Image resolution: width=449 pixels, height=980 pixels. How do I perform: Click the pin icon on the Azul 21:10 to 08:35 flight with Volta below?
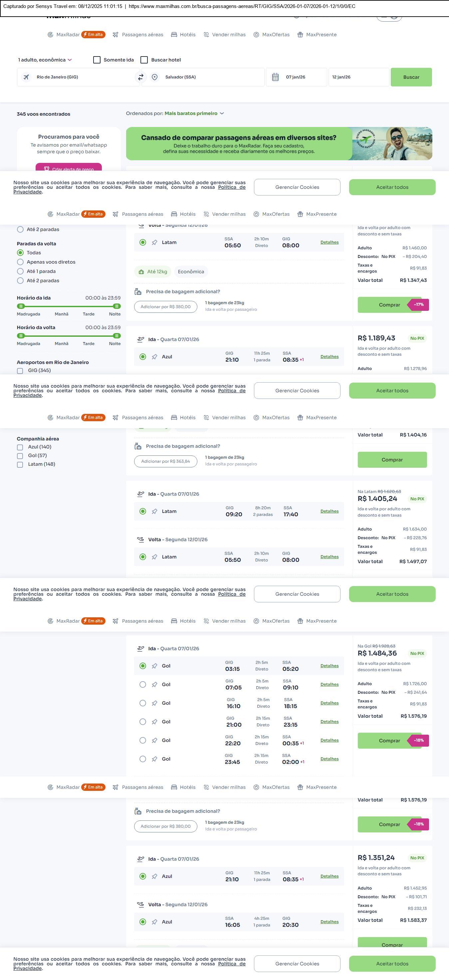click(x=154, y=876)
